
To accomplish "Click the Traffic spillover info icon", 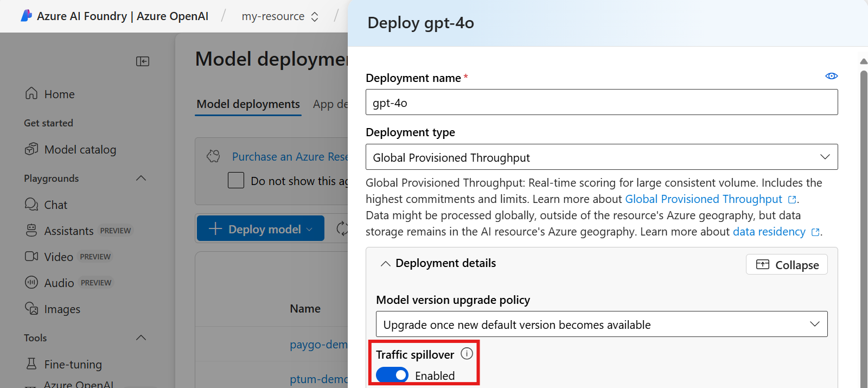I will point(467,354).
